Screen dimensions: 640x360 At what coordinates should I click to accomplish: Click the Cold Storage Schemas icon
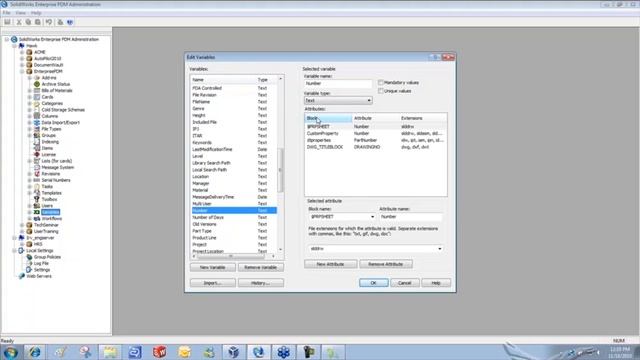tap(37, 110)
